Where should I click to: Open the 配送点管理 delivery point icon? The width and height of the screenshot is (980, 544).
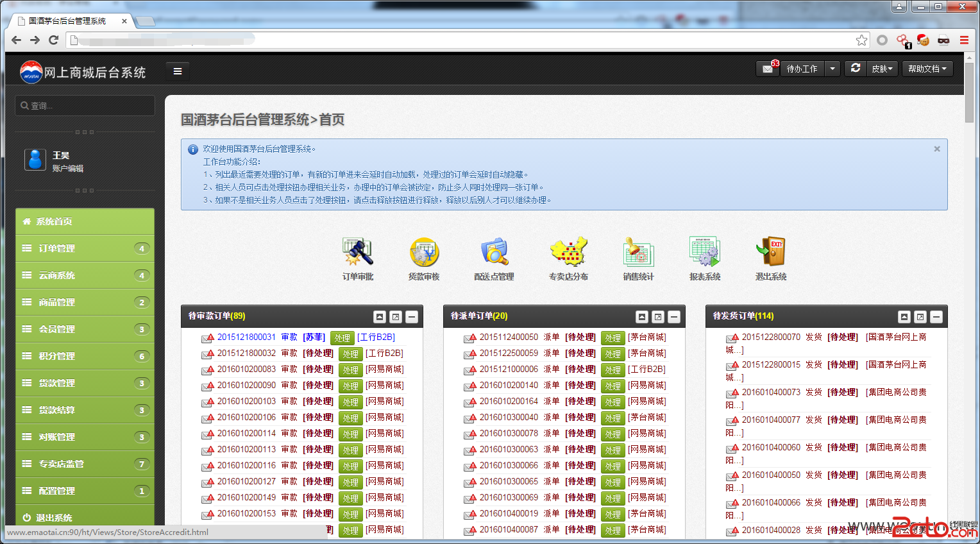click(x=494, y=252)
